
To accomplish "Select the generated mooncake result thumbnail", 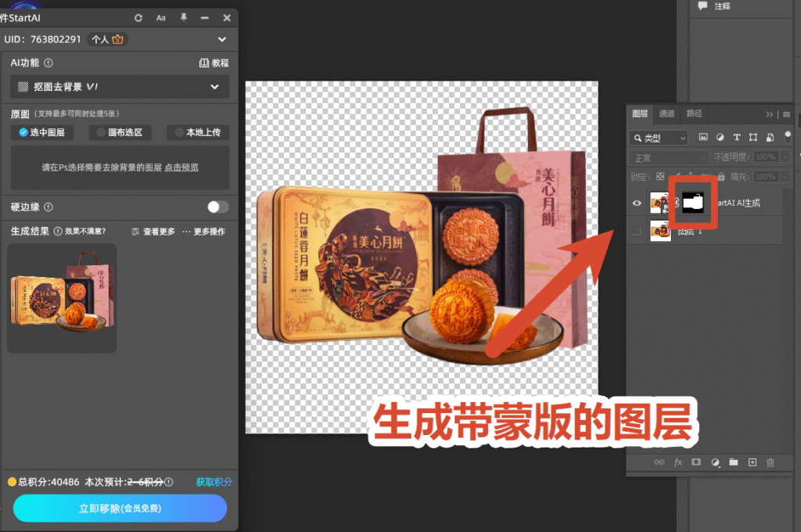I will point(62,298).
